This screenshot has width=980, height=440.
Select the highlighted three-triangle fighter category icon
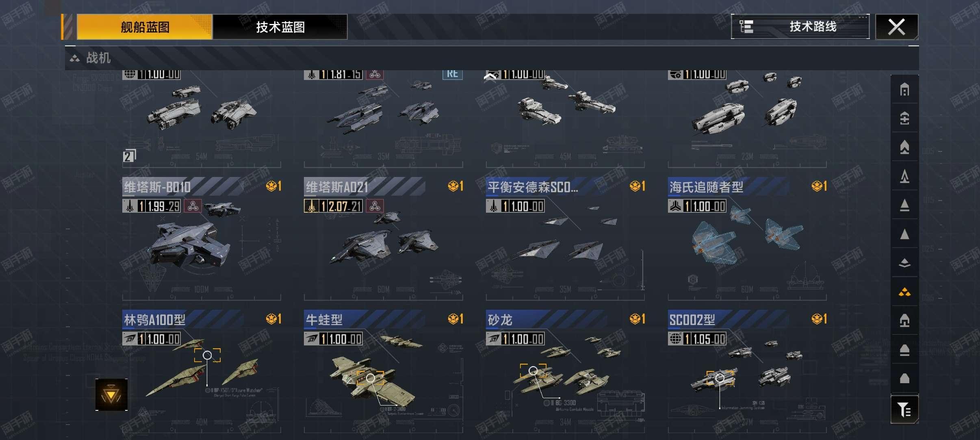click(x=904, y=292)
